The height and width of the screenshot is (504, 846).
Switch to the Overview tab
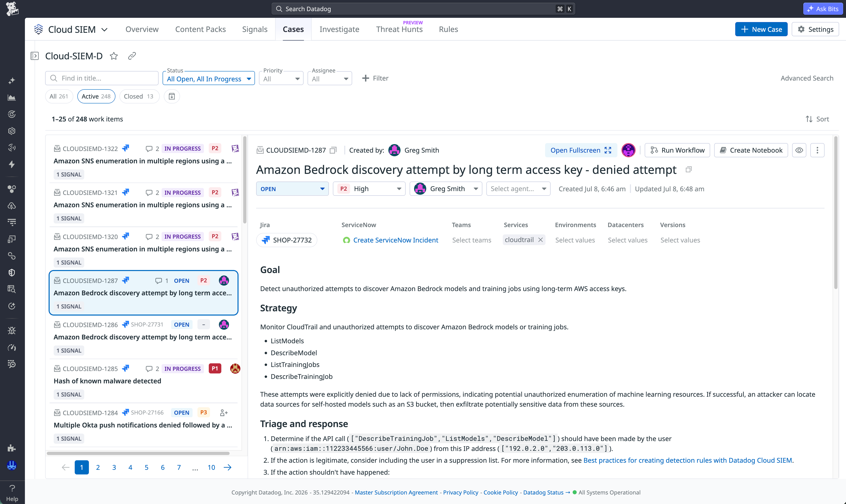click(142, 29)
